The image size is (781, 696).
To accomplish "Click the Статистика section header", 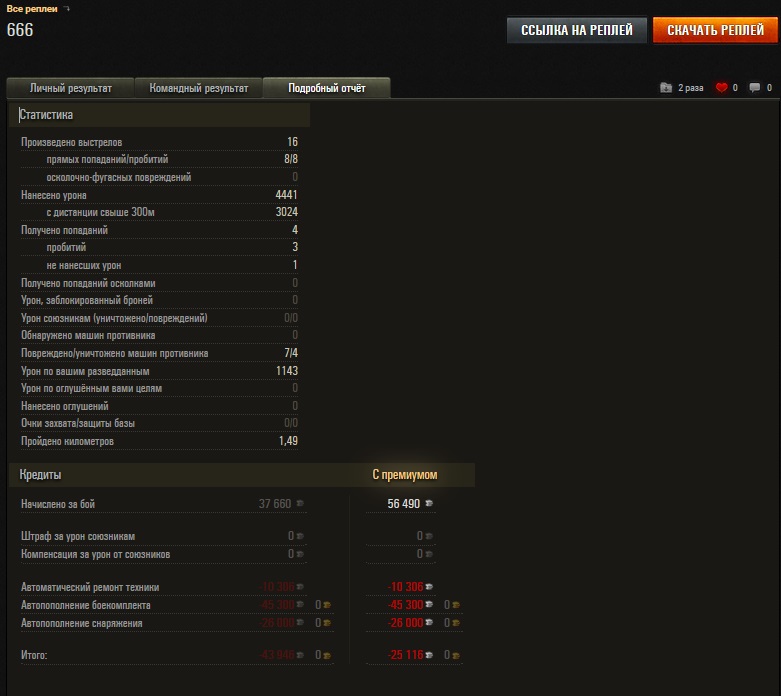I will pos(46,115).
